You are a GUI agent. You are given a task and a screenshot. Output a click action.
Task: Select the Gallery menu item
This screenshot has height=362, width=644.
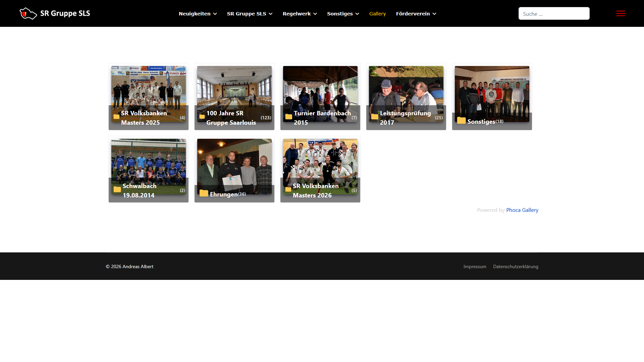377,14
